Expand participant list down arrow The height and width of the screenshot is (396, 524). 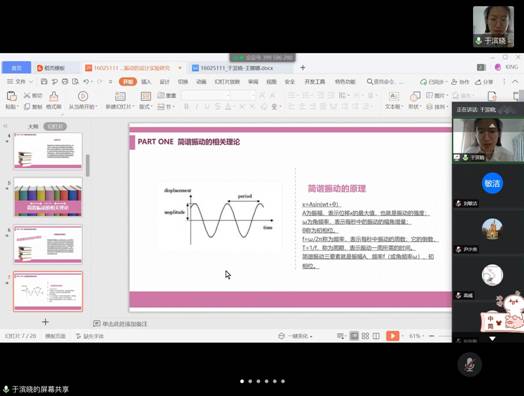492,339
